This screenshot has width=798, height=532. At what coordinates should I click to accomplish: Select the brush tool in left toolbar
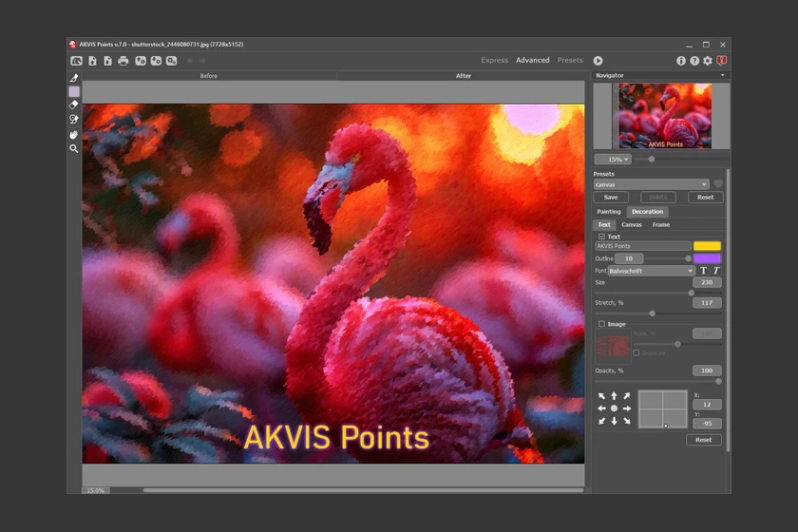[x=74, y=78]
